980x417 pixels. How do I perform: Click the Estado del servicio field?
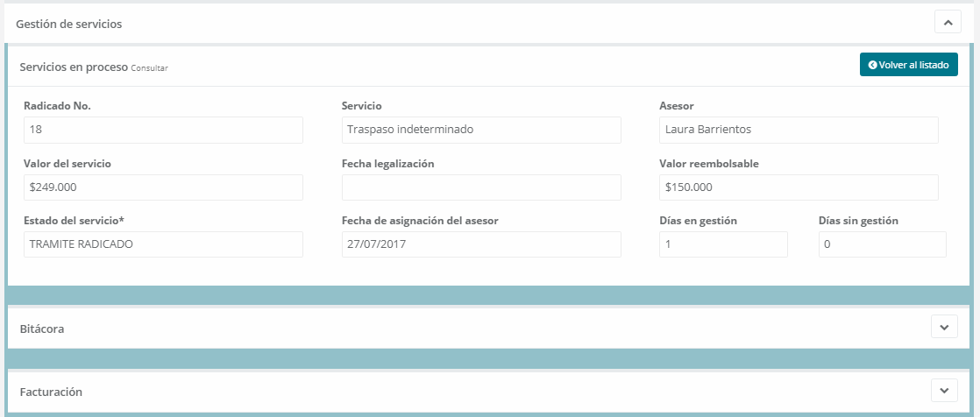point(163,244)
